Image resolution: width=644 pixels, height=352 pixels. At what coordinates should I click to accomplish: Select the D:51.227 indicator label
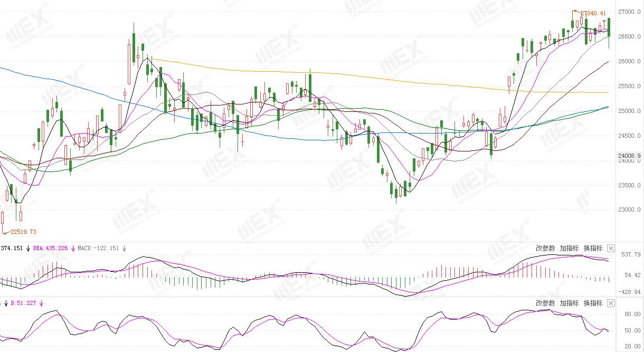(23, 303)
